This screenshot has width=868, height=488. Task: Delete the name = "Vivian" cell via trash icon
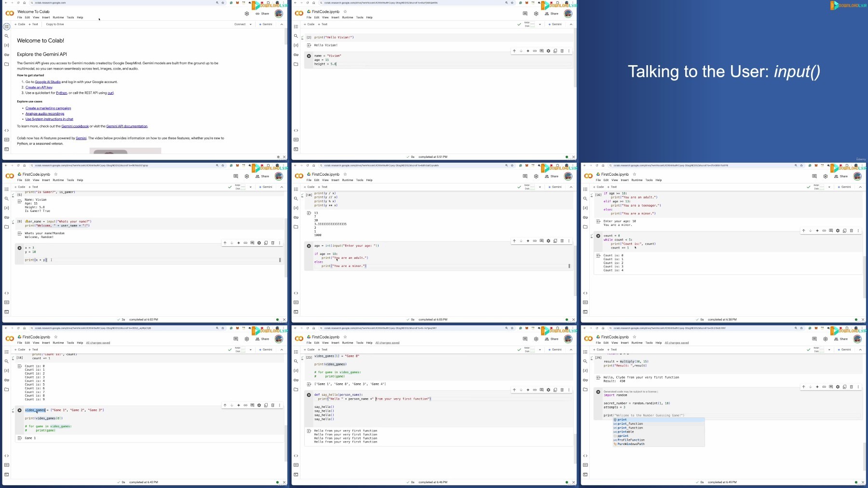point(562,51)
